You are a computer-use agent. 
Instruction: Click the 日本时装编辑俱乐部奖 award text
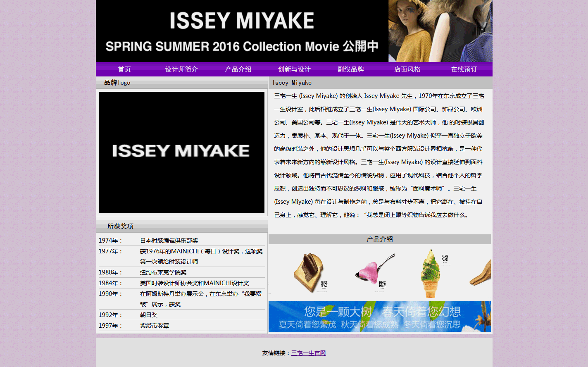(169, 241)
